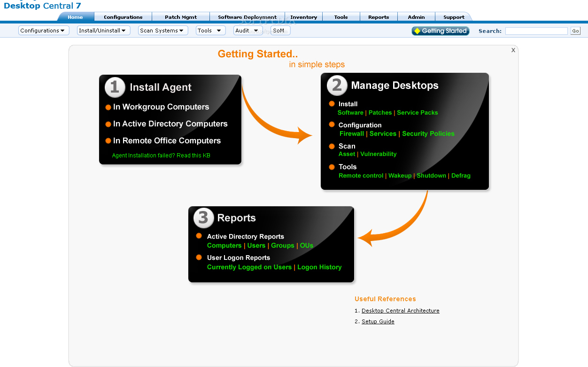Switch to the Admin tab
This screenshot has height=367, width=588.
click(416, 17)
